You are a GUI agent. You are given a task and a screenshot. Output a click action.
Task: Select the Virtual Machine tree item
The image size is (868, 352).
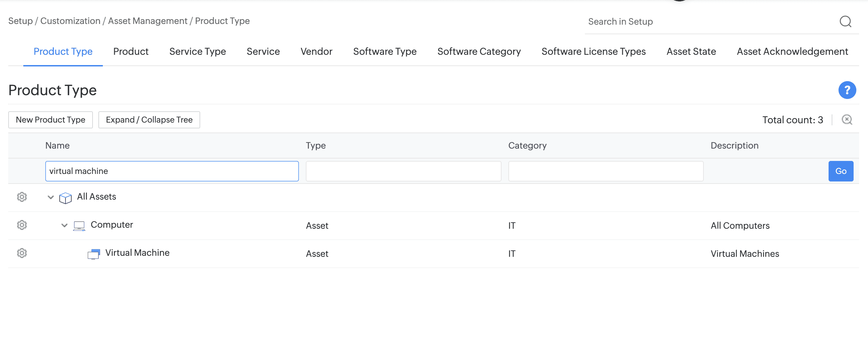point(137,253)
